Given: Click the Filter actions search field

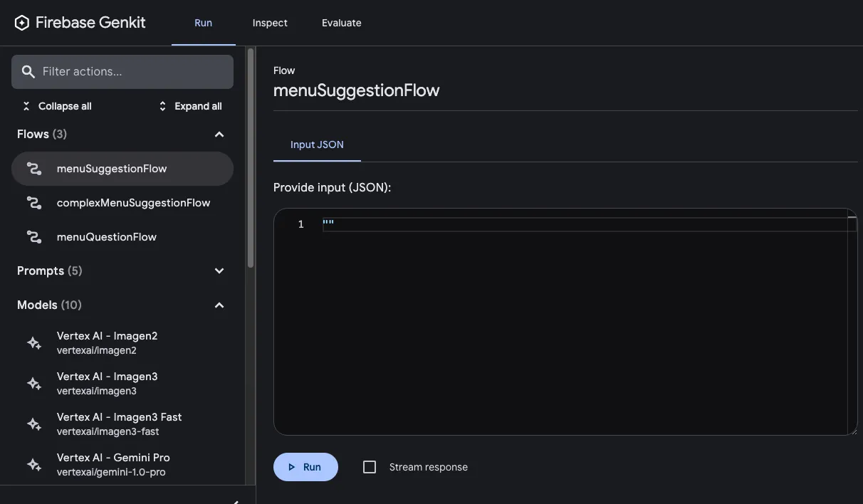Looking at the screenshot, I should 122,72.
